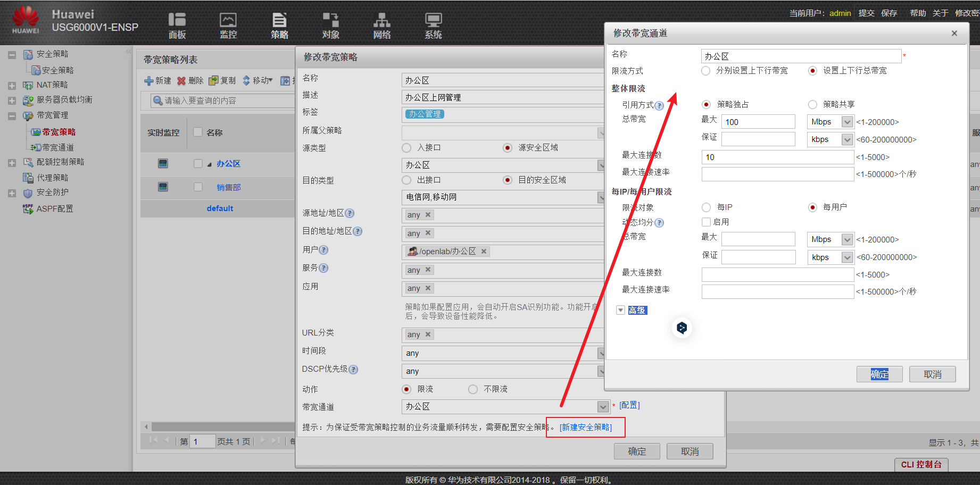Open the 面板 dashboard icon
Screen dimensions: 980x485
point(177,26)
